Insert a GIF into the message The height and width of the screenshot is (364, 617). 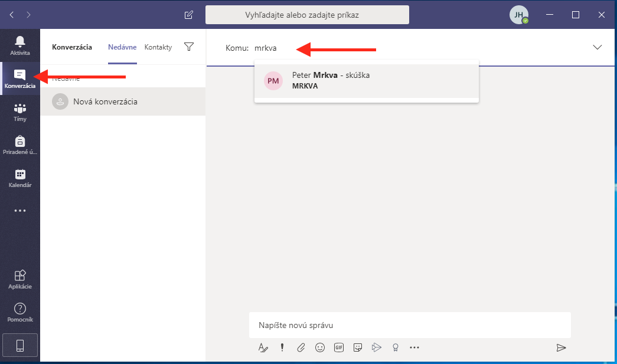tap(339, 347)
